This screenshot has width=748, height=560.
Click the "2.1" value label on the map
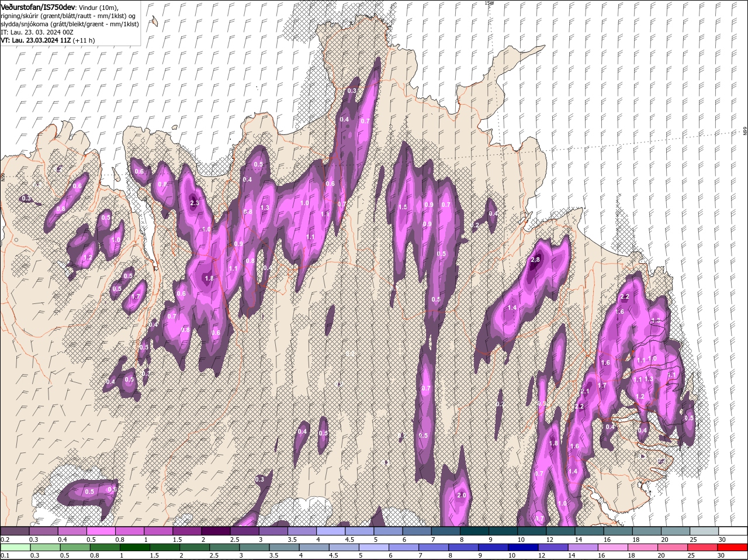coord(585,391)
